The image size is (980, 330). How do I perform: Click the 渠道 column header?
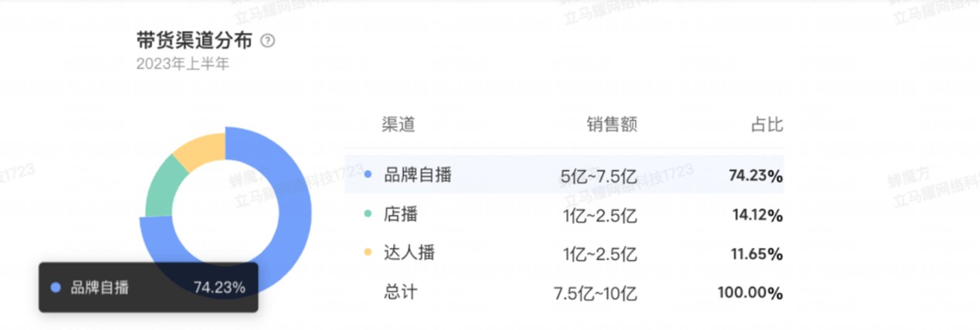(398, 124)
